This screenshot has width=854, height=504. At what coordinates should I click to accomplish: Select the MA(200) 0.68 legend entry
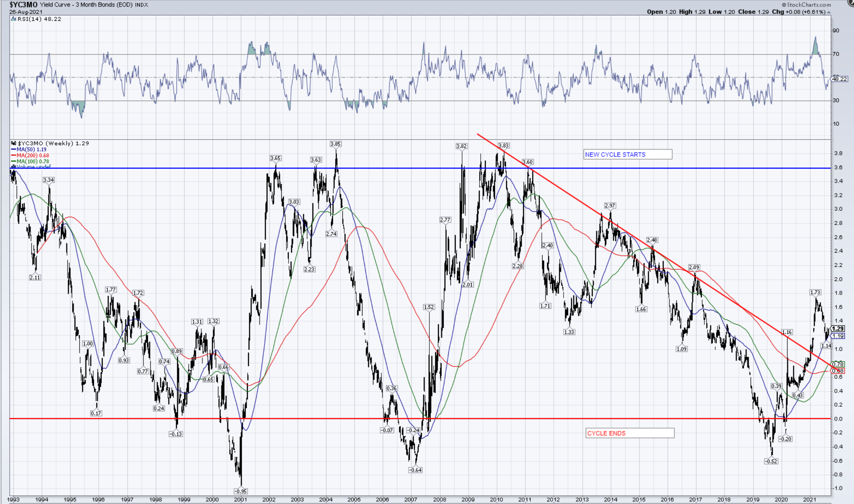(30, 155)
